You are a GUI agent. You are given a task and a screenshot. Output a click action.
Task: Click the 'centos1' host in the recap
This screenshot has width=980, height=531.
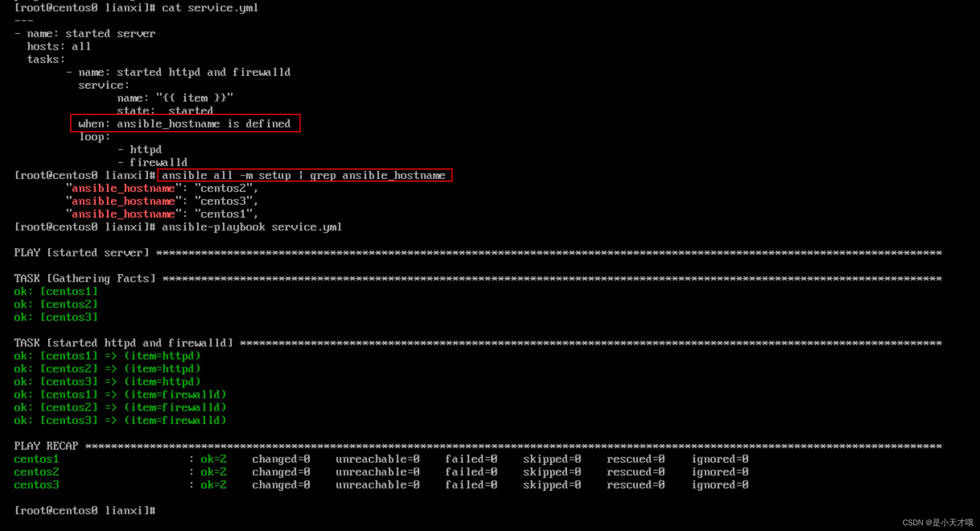point(36,459)
